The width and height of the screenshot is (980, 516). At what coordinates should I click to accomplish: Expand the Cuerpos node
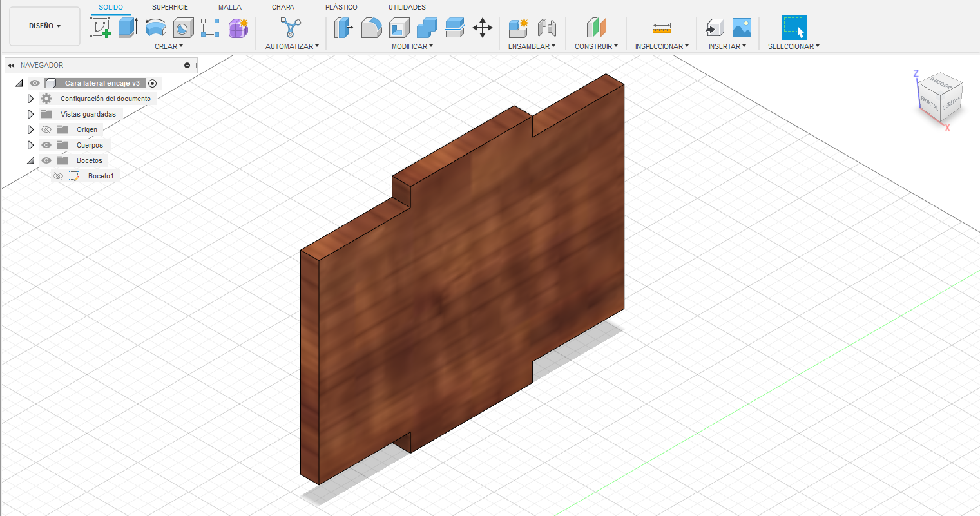(x=30, y=145)
